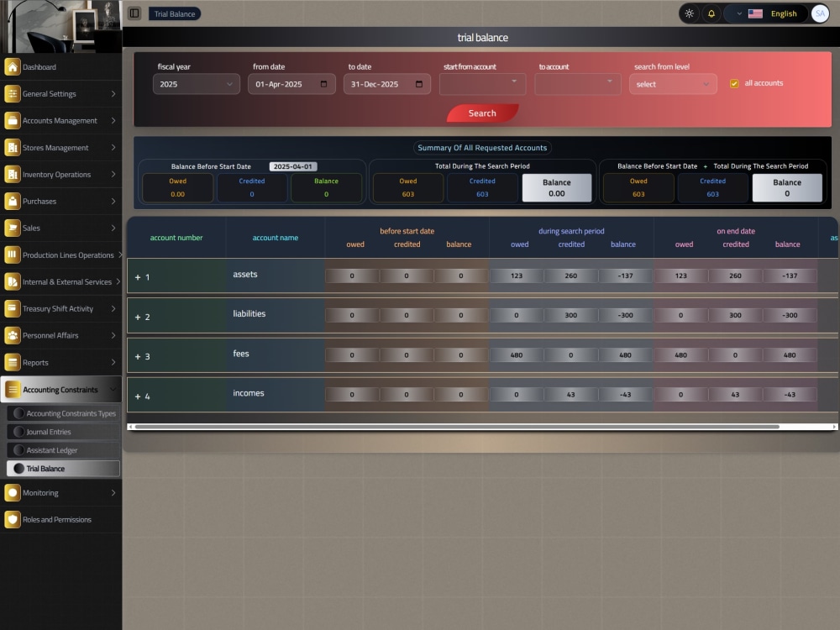Expand account 2 liabilities row

(x=138, y=318)
